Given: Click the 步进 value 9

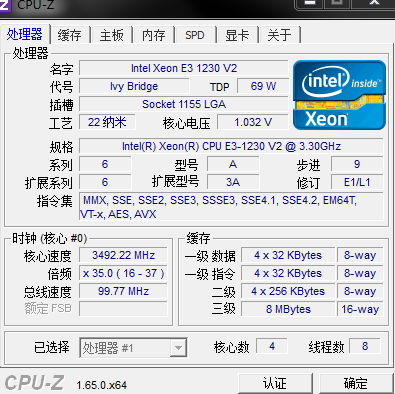Looking at the screenshot, I should (357, 164).
